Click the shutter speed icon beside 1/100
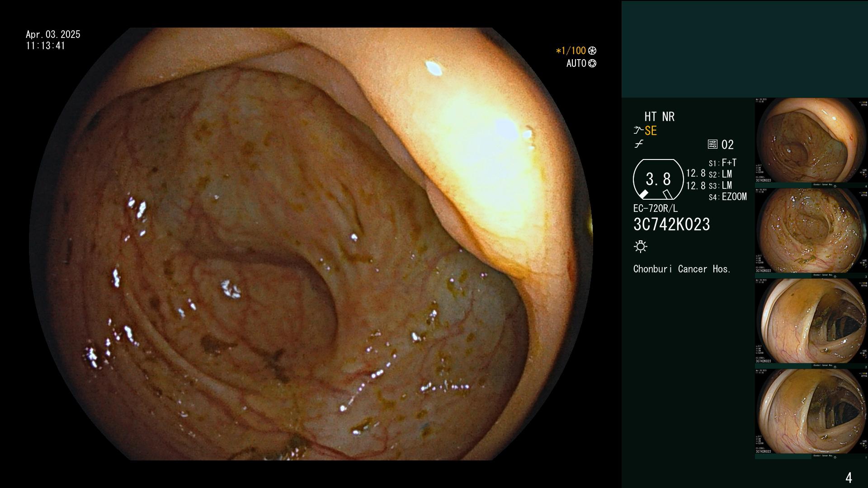 click(x=592, y=51)
